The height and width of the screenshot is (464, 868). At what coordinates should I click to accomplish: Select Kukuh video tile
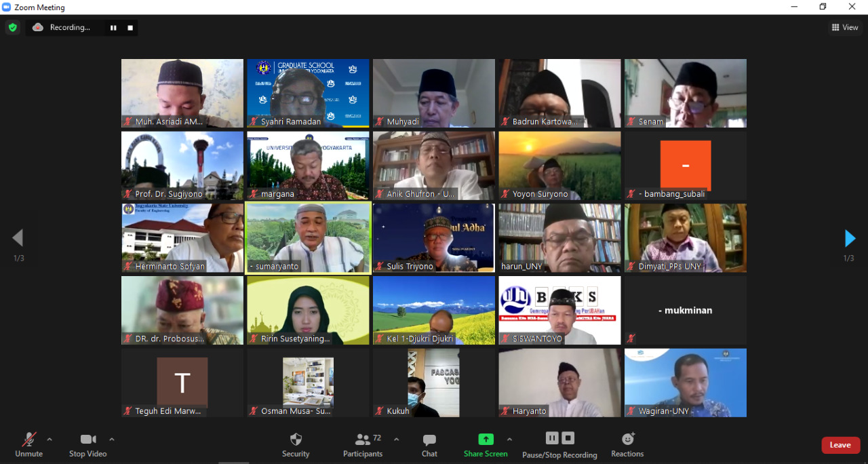point(434,383)
